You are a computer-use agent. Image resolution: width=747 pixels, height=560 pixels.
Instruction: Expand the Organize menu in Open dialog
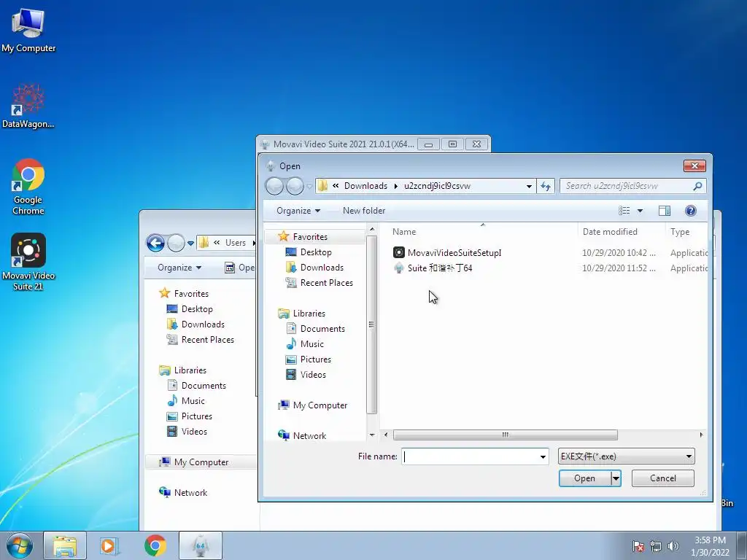tap(298, 211)
